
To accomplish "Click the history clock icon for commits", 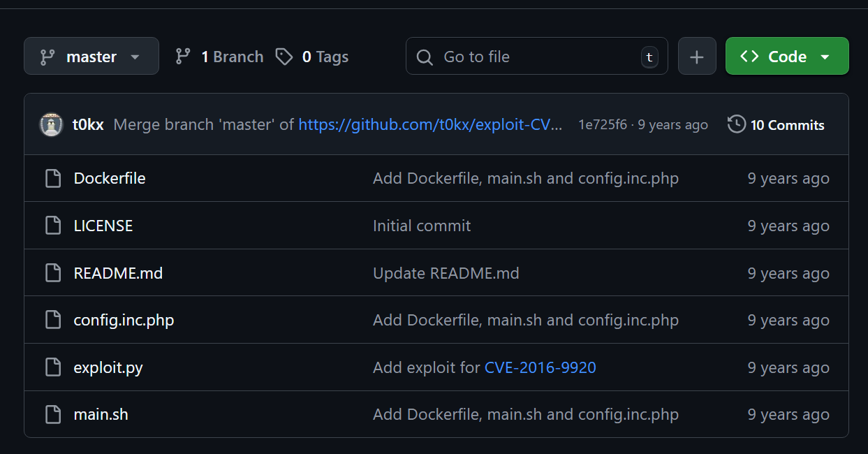I will 736,125.
